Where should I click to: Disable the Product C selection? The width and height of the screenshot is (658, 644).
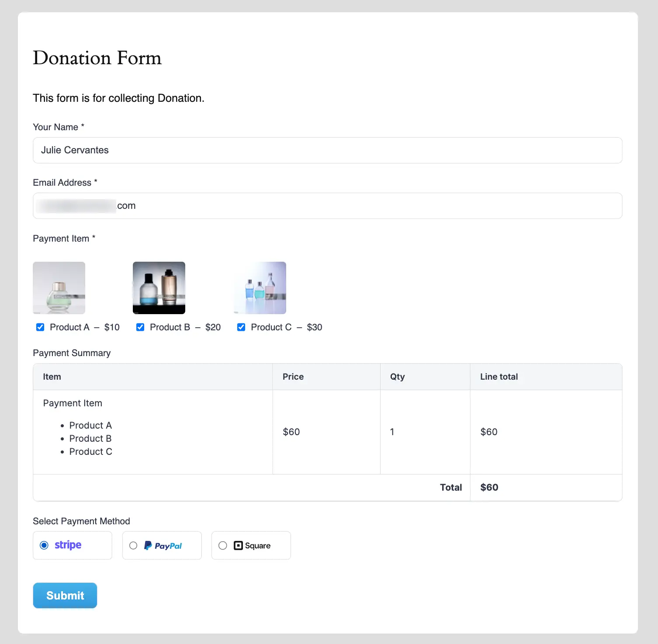pyautogui.click(x=241, y=327)
